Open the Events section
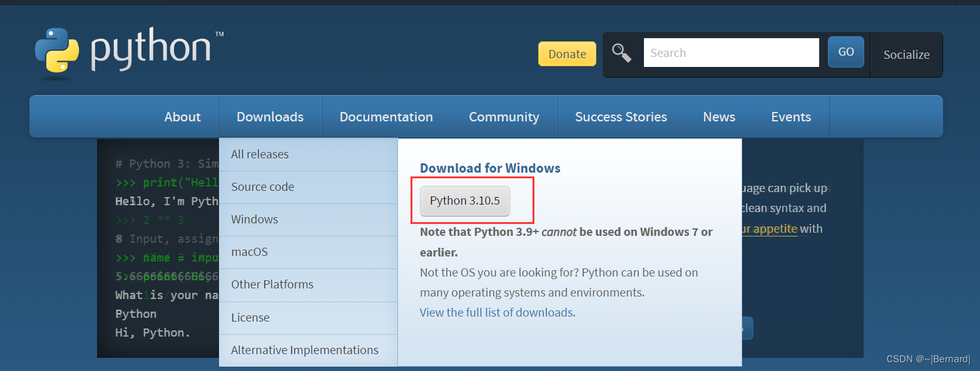The width and height of the screenshot is (980, 371). pyautogui.click(x=791, y=117)
